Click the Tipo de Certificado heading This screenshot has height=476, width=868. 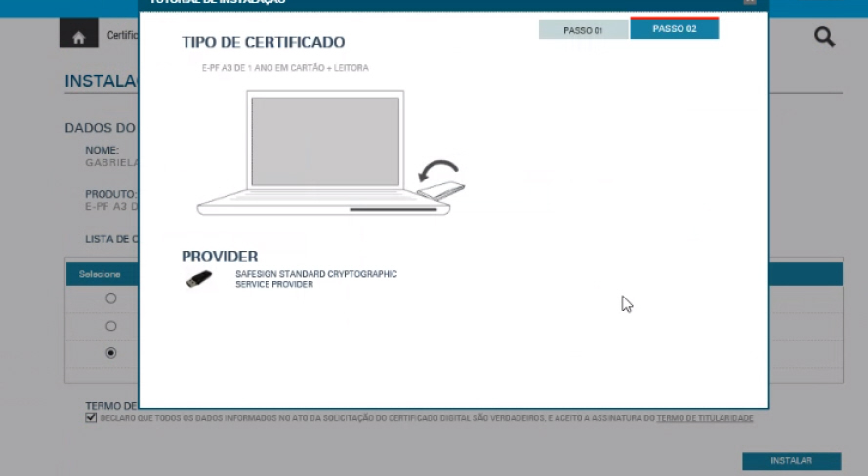point(263,43)
